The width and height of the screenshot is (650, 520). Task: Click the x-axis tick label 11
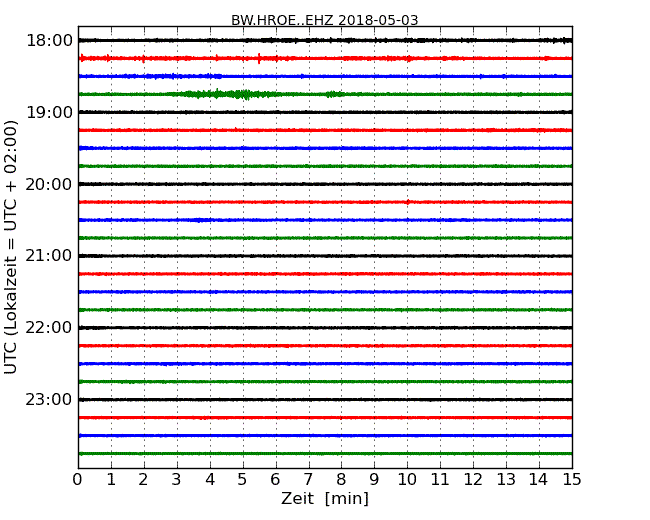[x=440, y=480]
